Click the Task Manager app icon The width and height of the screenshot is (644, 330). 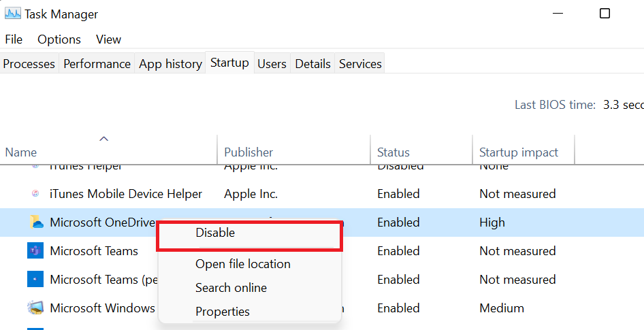tap(13, 14)
